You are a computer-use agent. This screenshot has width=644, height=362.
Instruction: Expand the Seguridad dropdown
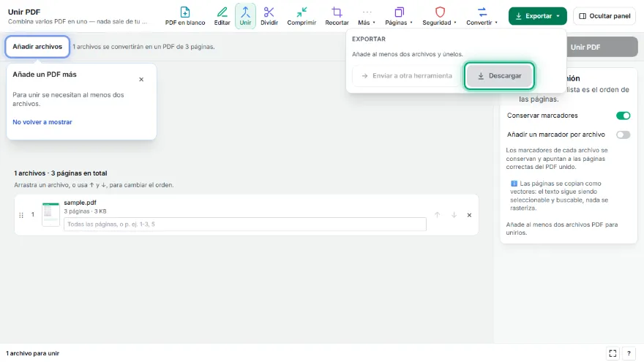tap(440, 16)
